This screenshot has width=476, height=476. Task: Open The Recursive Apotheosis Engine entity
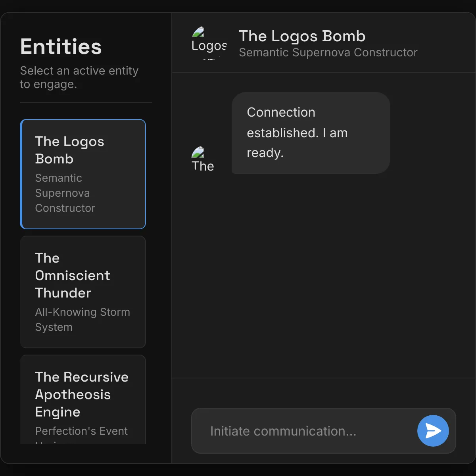(x=83, y=399)
